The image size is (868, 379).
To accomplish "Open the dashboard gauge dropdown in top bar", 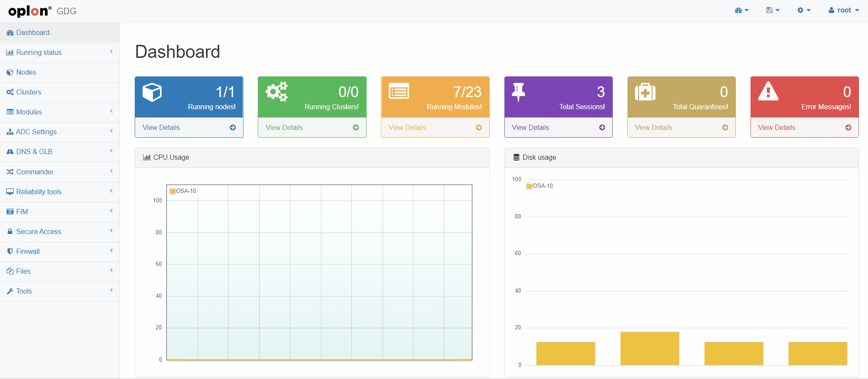I will pyautogui.click(x=741, y=10).
